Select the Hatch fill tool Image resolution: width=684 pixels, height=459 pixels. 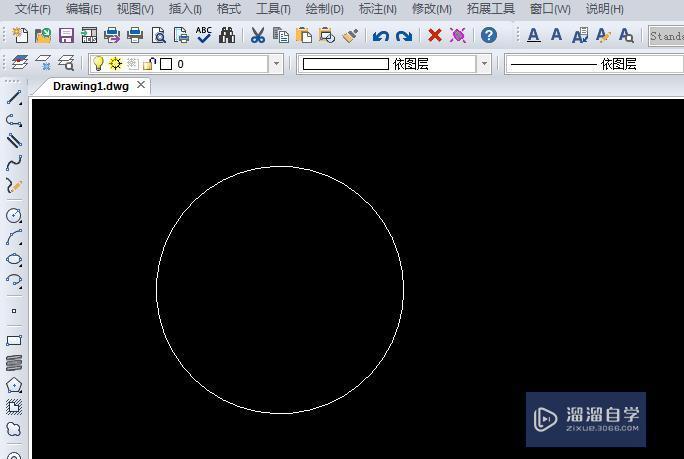[x=14, y=407]
